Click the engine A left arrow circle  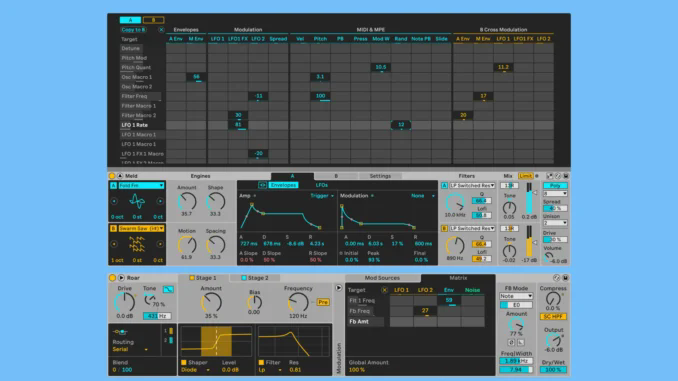(114, 201)
